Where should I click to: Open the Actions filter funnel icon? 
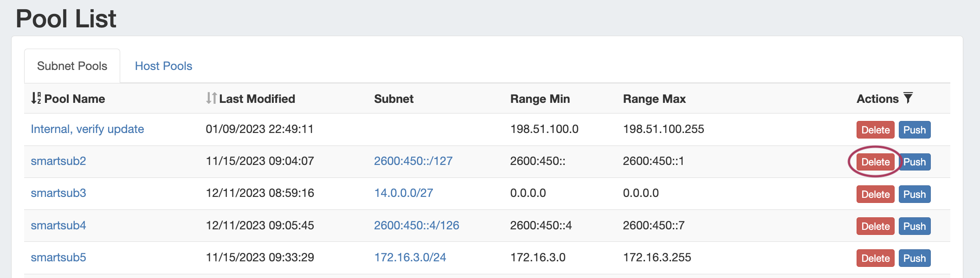pos(908,98)
